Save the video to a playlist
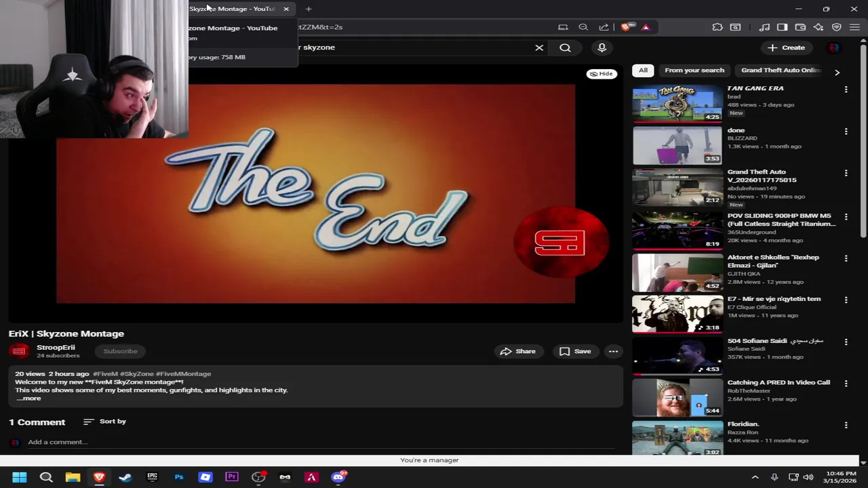The image size is (868, 488). (x=576, y=351)
